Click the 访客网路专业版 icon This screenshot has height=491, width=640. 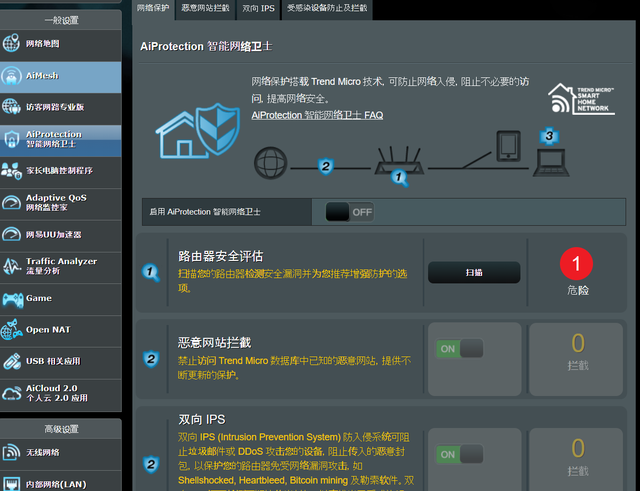click(x=11, y=107)
